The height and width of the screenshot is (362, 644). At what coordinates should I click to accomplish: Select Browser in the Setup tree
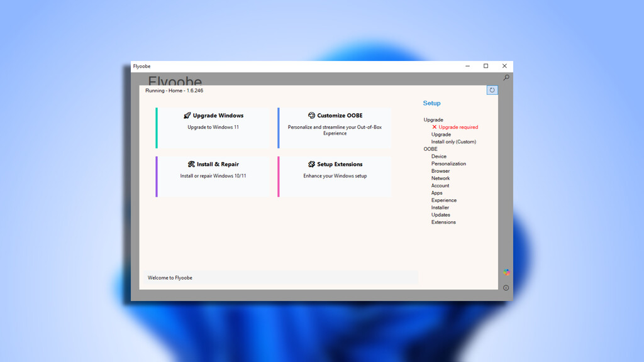tap(440, 171)
